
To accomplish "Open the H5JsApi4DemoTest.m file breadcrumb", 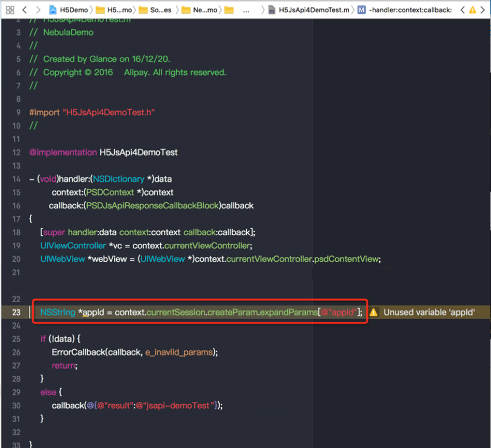I will click(309, 10).
